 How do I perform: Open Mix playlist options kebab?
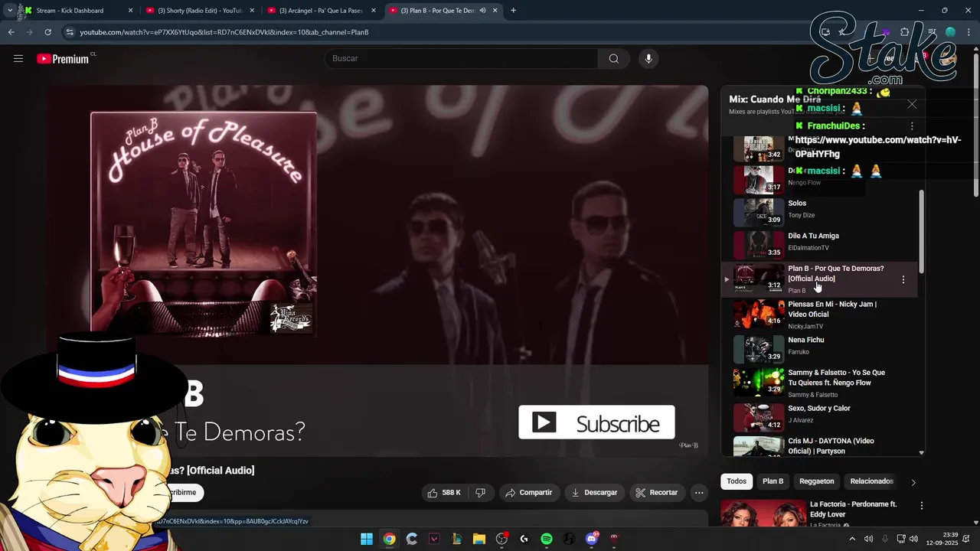pos(912,126)
